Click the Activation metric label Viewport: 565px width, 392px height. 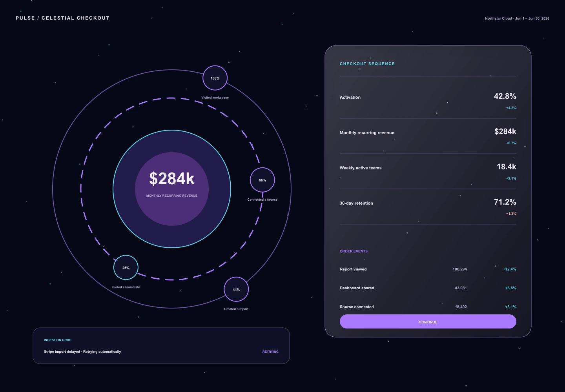click(350, 97)
